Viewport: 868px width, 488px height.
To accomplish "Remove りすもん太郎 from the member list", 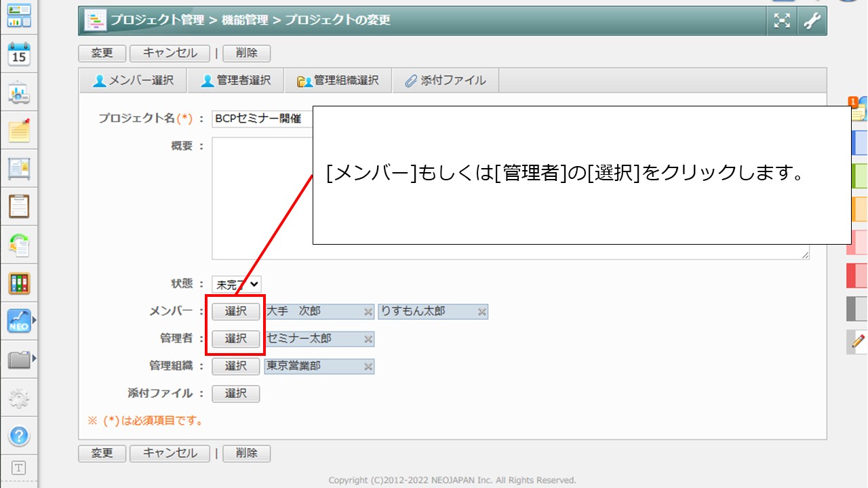I will pos(482,312).
